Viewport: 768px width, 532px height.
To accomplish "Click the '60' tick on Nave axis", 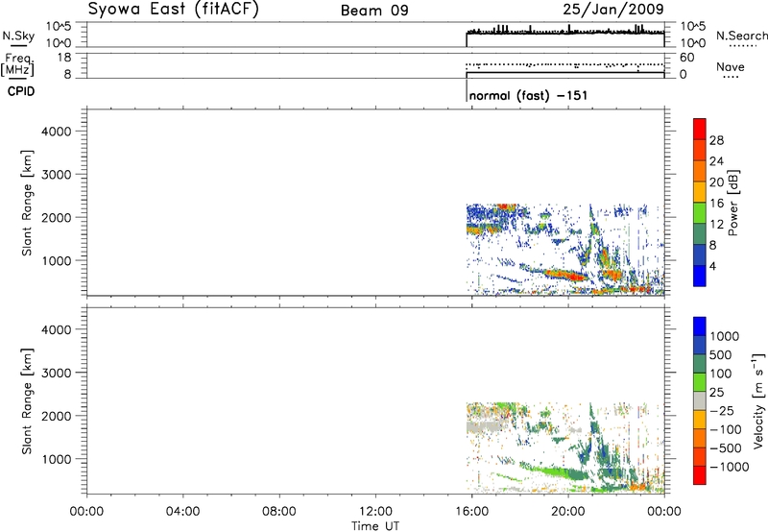I will coord(686,58).
